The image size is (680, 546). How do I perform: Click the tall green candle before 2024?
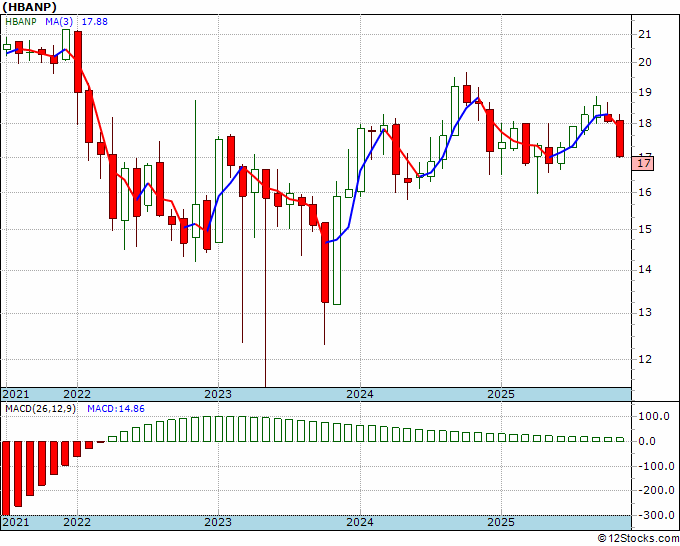(337, 250)
